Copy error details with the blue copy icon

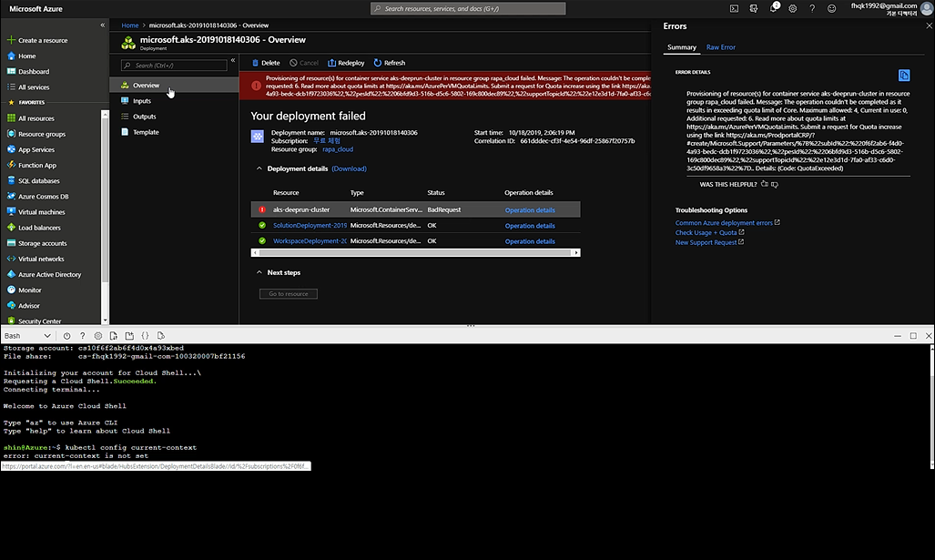(x=904, y=76)
